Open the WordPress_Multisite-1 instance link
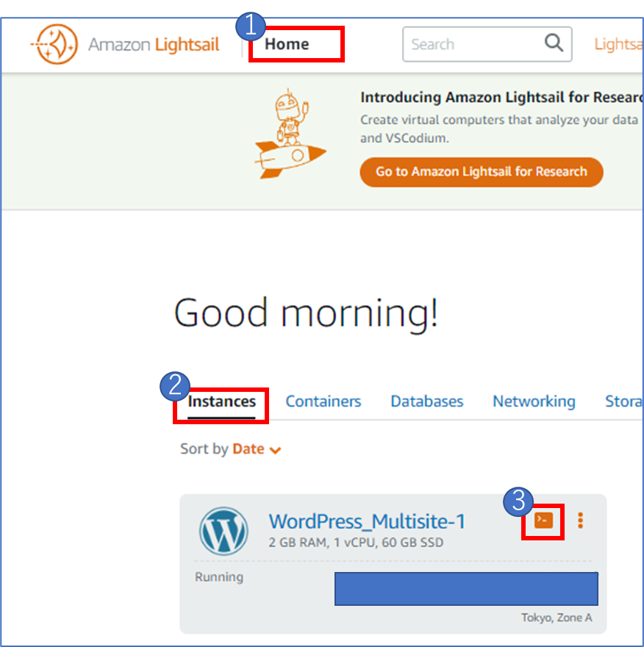 click(367, 521)
